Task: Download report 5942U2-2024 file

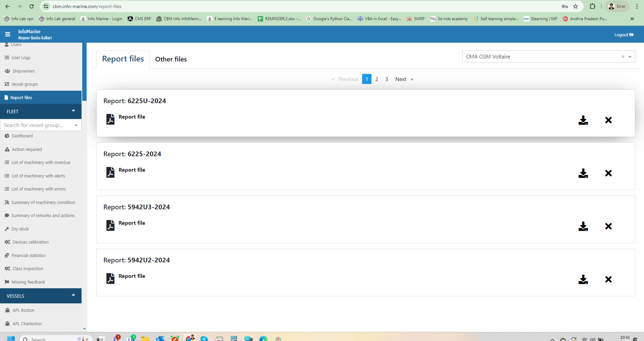Action: pos(583,280)
